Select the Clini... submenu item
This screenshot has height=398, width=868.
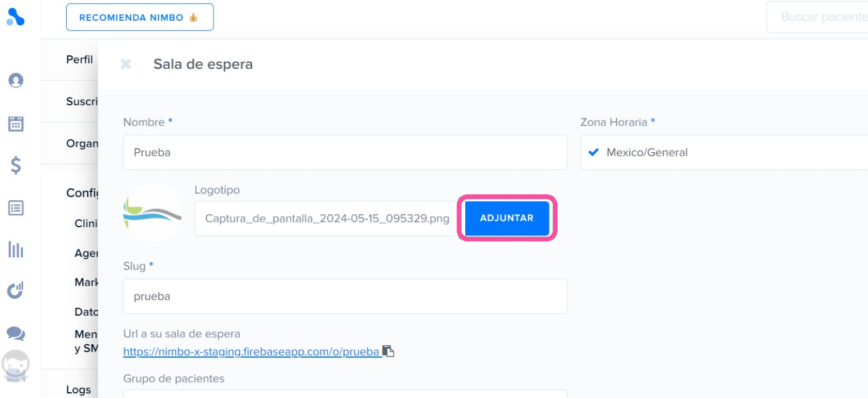pyautogui.click(x=86, y=223)
